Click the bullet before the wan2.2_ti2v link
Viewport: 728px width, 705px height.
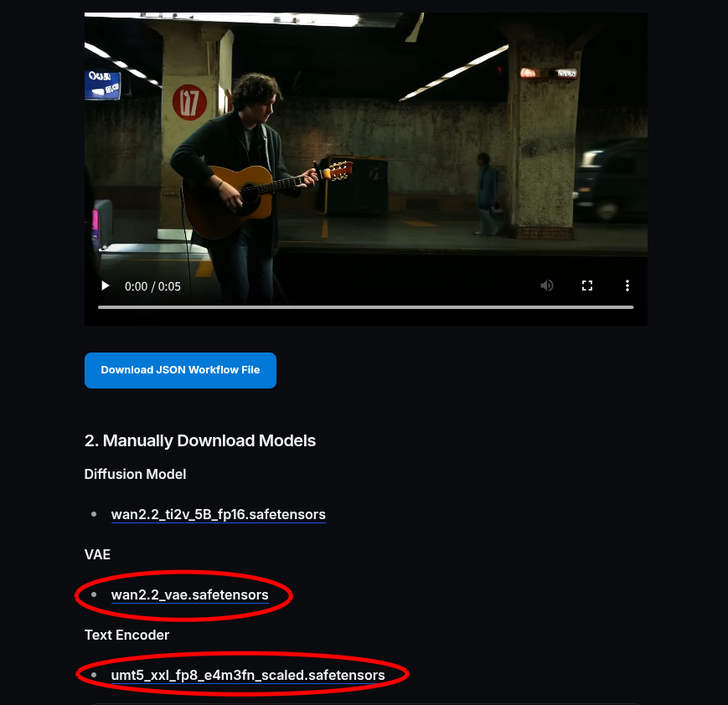(95, 514)
